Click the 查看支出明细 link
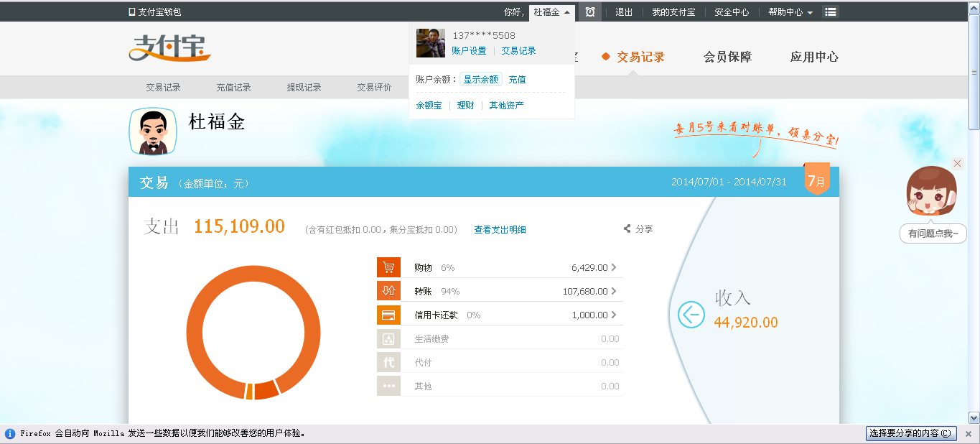The image size is (980, 444). (500, 230)
